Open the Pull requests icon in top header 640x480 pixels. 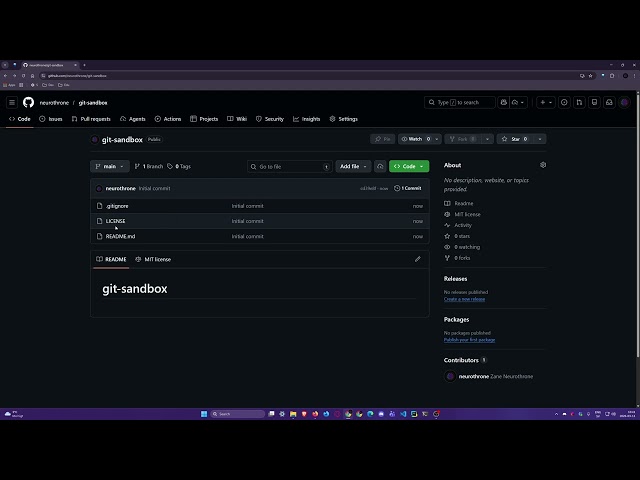pyautogui.click(x=579, y=102)
